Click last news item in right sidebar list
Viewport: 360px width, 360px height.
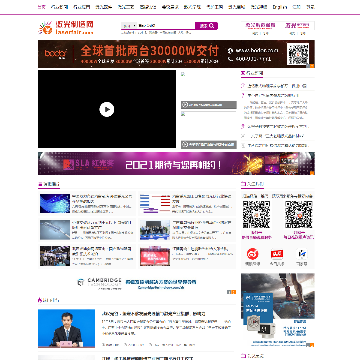click(x=277, y=145)
